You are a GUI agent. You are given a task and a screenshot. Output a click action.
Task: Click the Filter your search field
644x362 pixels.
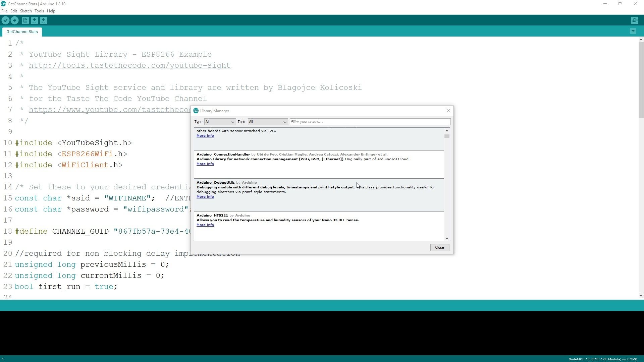coord(370,122)
